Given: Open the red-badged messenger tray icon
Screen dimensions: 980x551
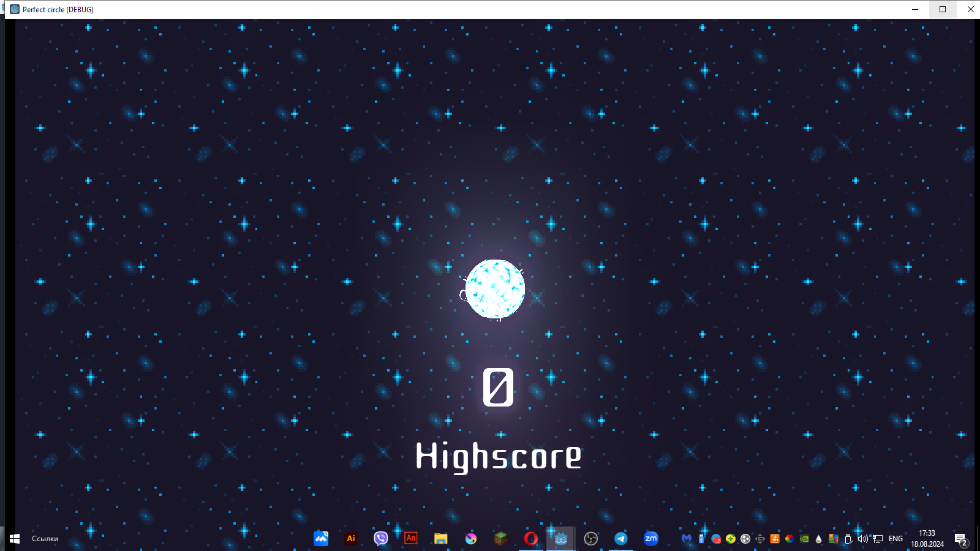Looking at the screenshot, I should 716,539.
